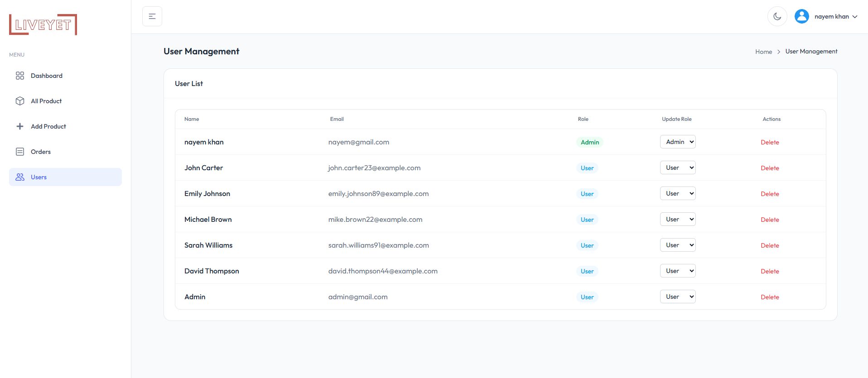Delete the David Thompson user
The width and height of the screenshot is (868, 378).
(x=770, y=271)
